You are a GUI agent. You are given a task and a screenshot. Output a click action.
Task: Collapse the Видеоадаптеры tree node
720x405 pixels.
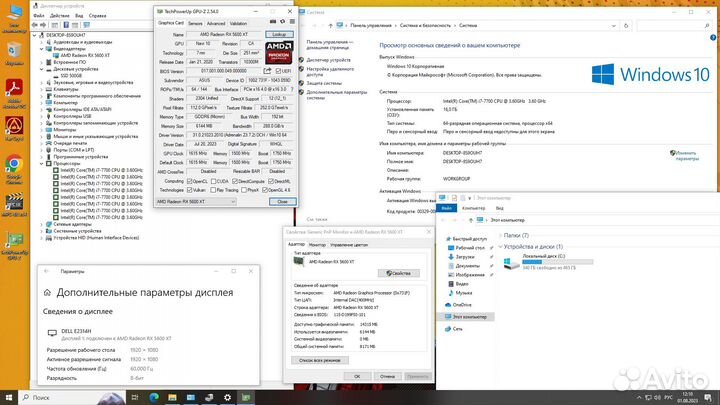[42, 49]
